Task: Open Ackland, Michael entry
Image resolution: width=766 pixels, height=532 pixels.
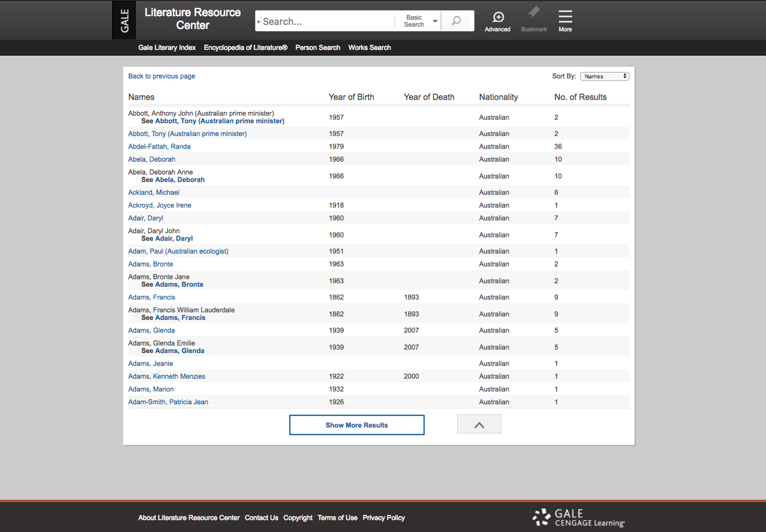Action: click(154, 193)
